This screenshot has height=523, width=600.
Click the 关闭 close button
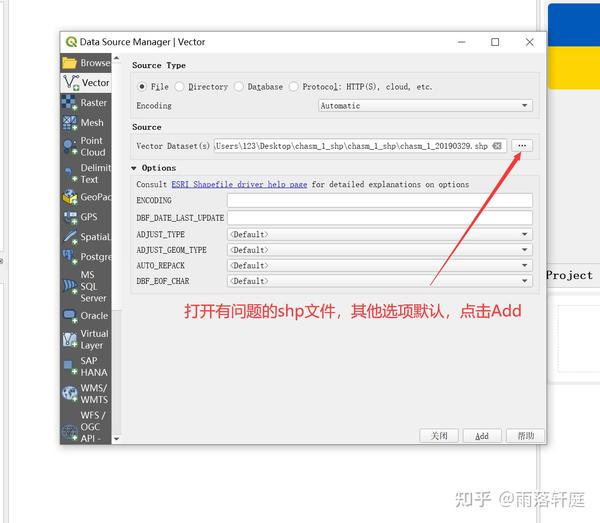[x=439, y=436]
